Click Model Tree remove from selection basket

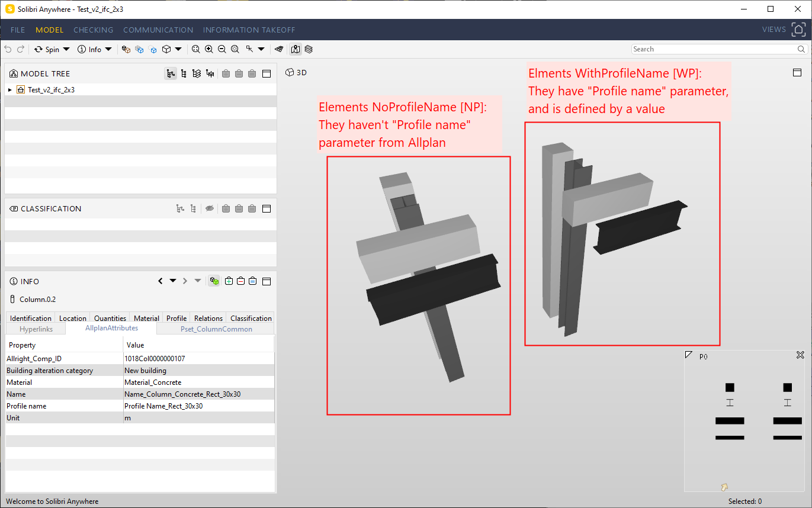pyautogui.click(x=239, y=73)
